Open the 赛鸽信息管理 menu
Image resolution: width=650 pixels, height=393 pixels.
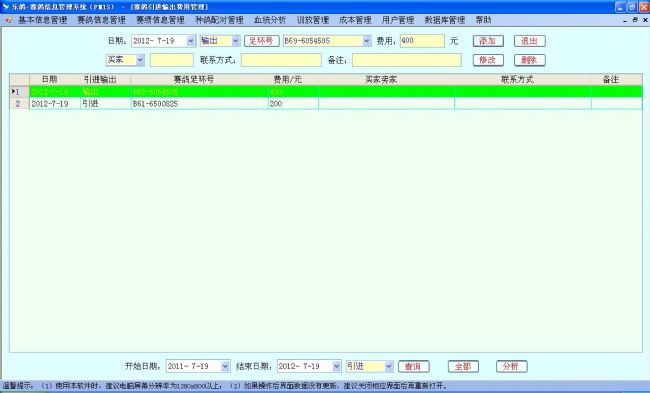(x=101, y=20)
